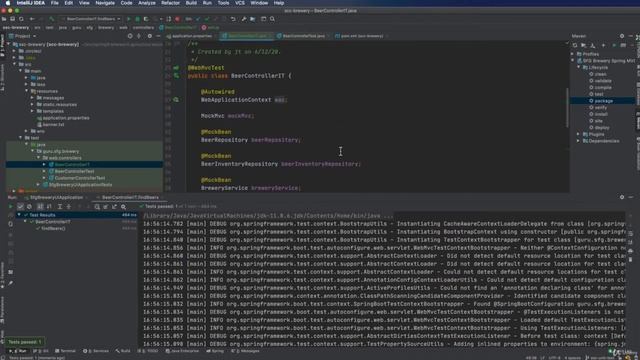This screenshot has height=360, width=640.
Task: Open the VCS menu
Action: [240, 3]
